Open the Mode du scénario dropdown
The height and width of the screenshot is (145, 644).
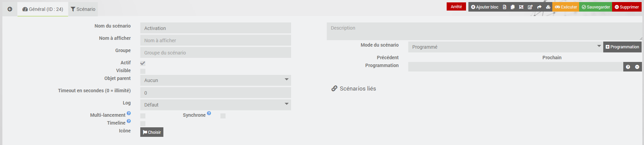click(505, 47)
